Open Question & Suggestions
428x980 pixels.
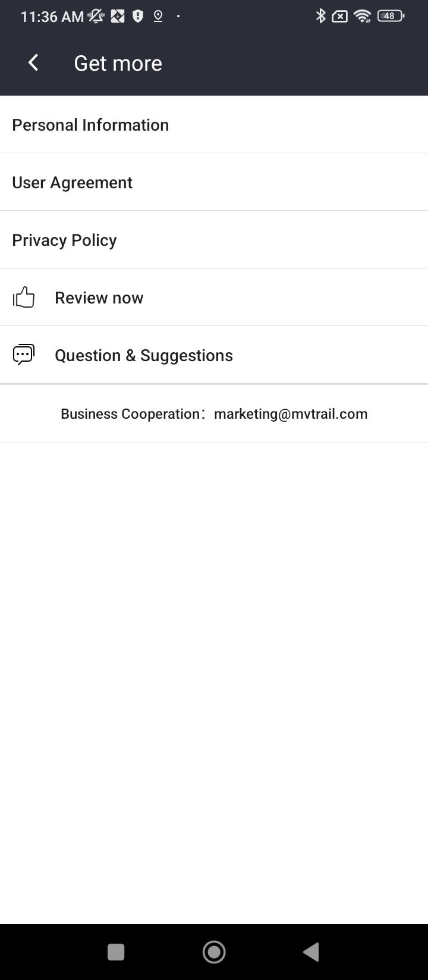144,355
